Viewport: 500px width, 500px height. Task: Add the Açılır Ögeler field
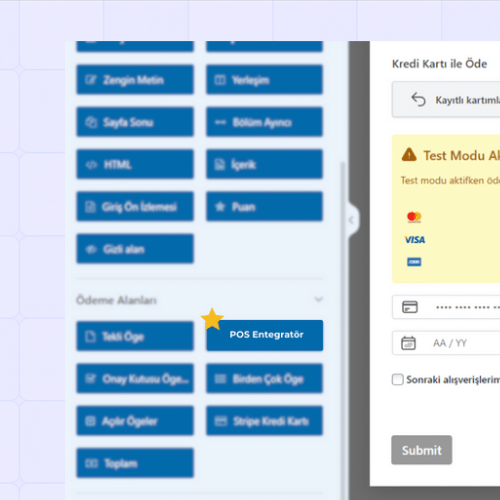(135, 421)
